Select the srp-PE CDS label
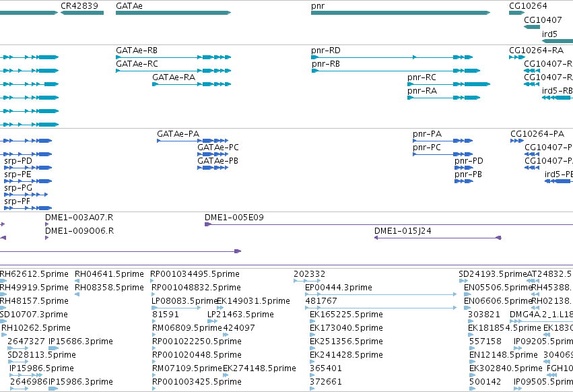 [18, 174]
